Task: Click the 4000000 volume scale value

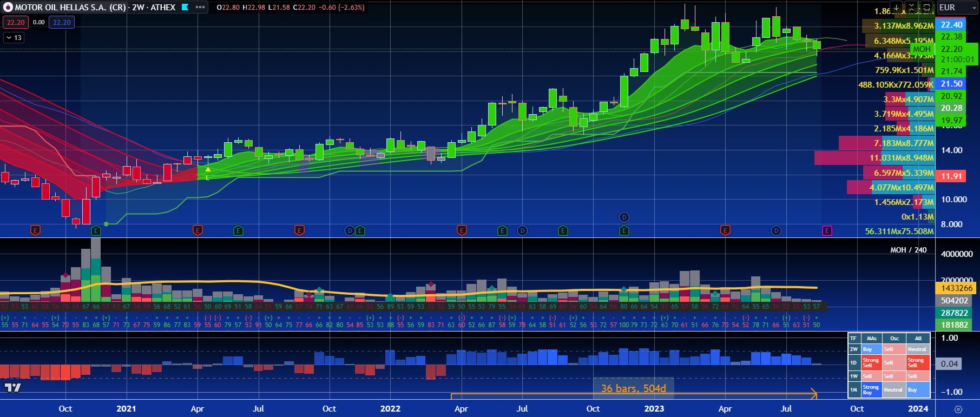Action: click(957, 254)
